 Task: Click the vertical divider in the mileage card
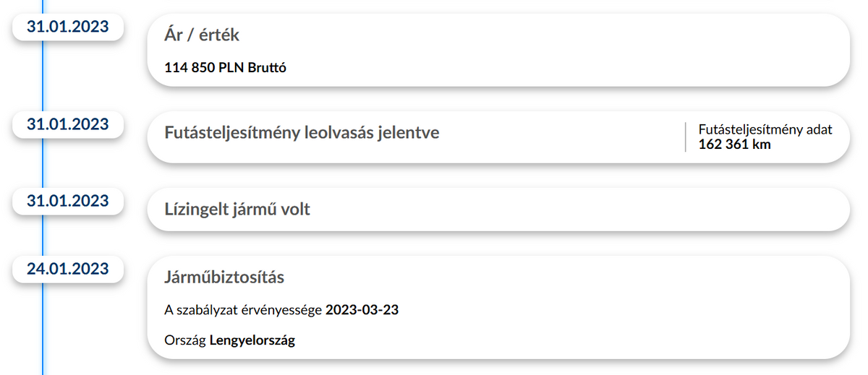pos(685,137)
